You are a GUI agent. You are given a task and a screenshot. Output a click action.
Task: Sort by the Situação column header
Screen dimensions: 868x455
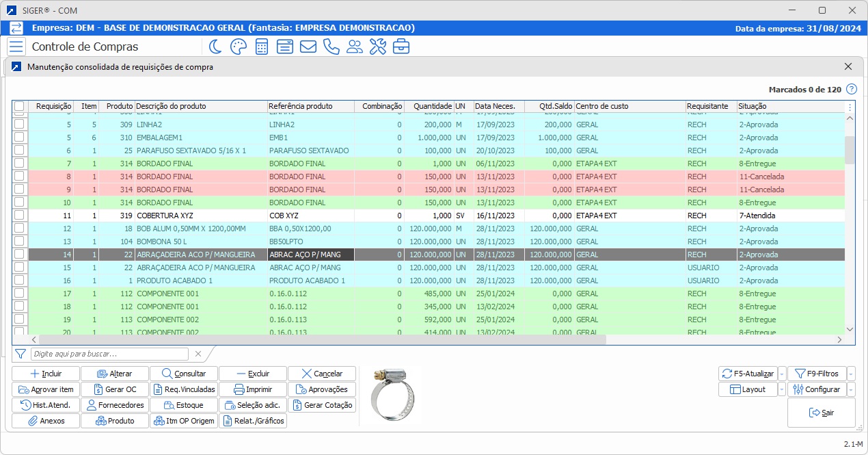pos(752,106)
